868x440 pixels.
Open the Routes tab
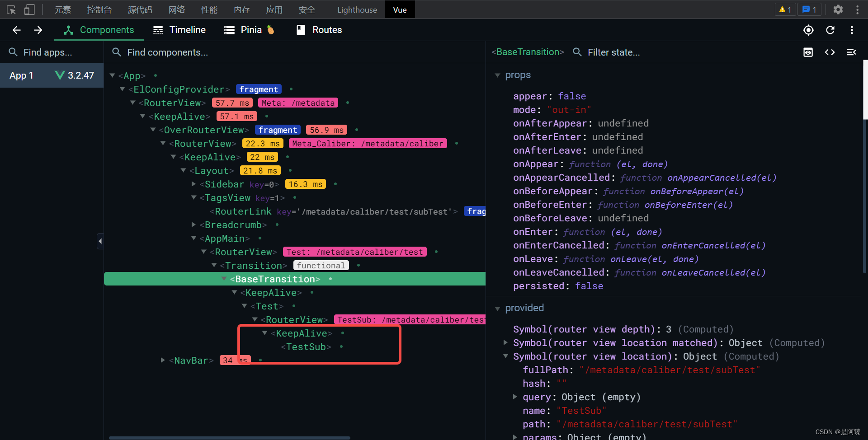click(x=319, y=30)
